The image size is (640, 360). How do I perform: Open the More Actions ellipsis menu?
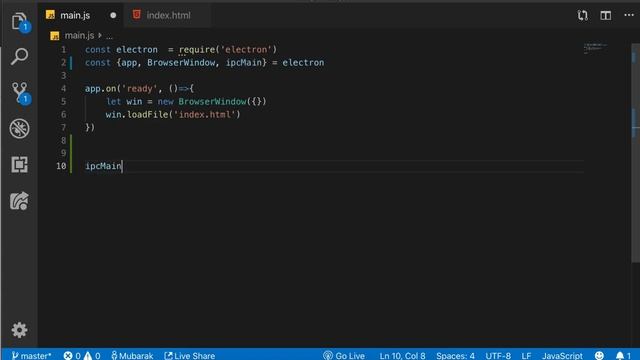point(629,15)
